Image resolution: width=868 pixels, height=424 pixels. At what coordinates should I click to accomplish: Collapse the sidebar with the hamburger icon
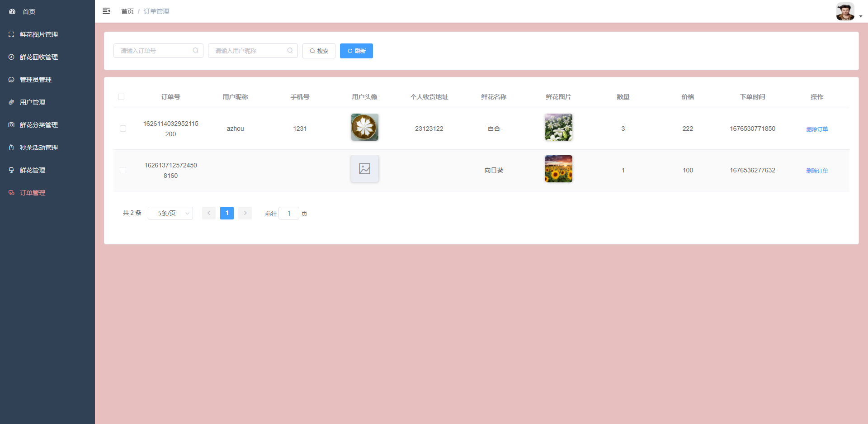[x=106, y=11]
